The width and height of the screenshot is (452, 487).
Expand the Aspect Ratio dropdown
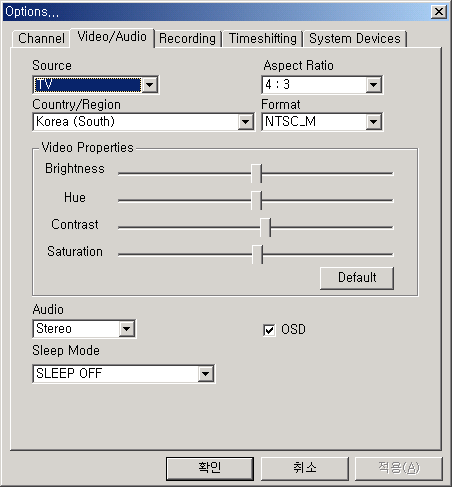coord(373,85)
